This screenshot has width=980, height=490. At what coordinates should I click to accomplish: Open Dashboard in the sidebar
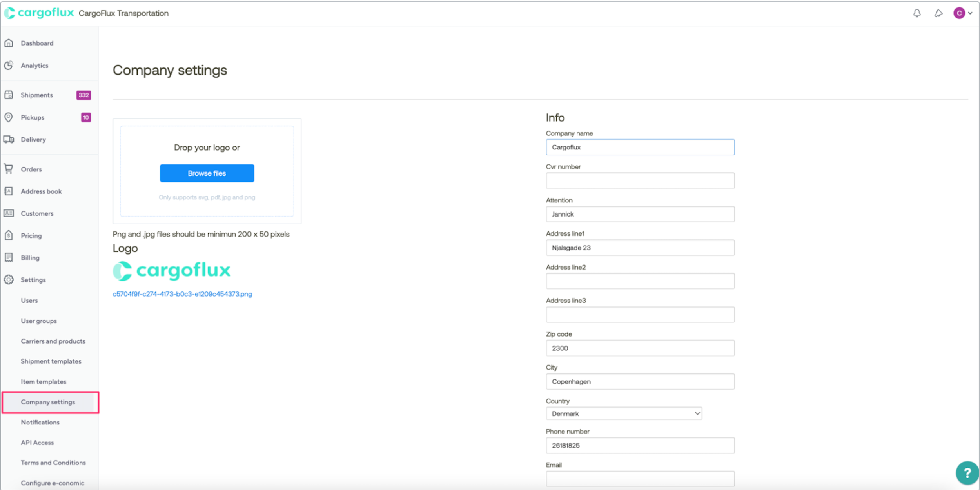[37, 43]
